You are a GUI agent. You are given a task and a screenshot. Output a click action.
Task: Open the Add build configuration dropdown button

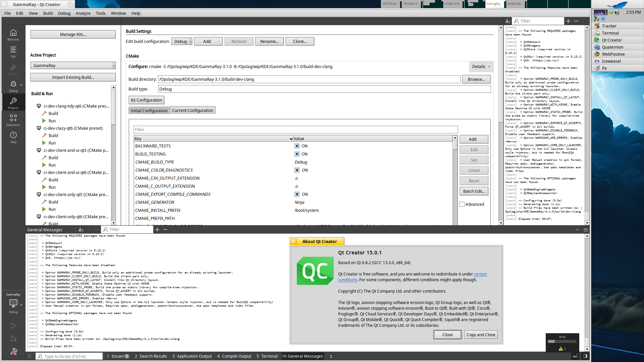coord(208,42)
